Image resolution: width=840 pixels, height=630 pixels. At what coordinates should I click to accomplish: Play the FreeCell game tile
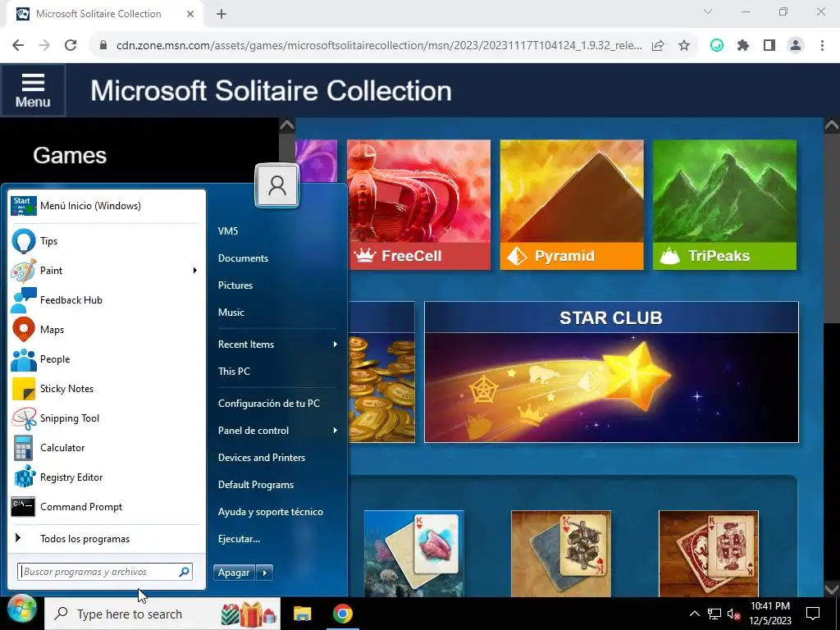(x=418, y=204)
